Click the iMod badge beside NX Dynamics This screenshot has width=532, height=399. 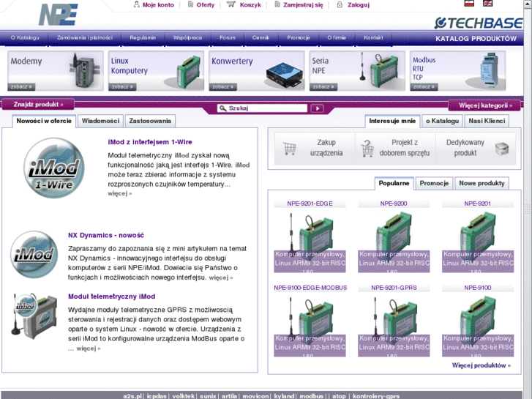point(34,254)
